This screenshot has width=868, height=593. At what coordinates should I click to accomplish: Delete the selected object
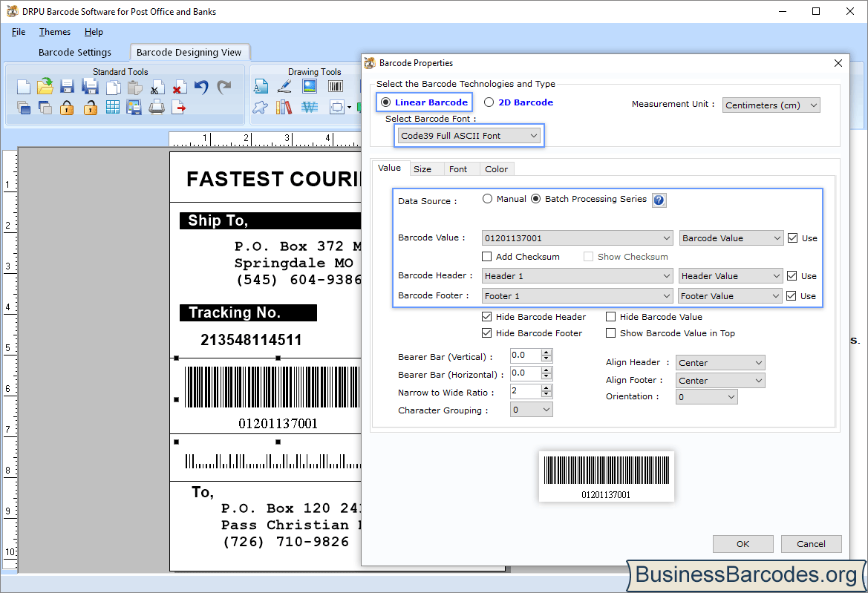coord(179,88)
